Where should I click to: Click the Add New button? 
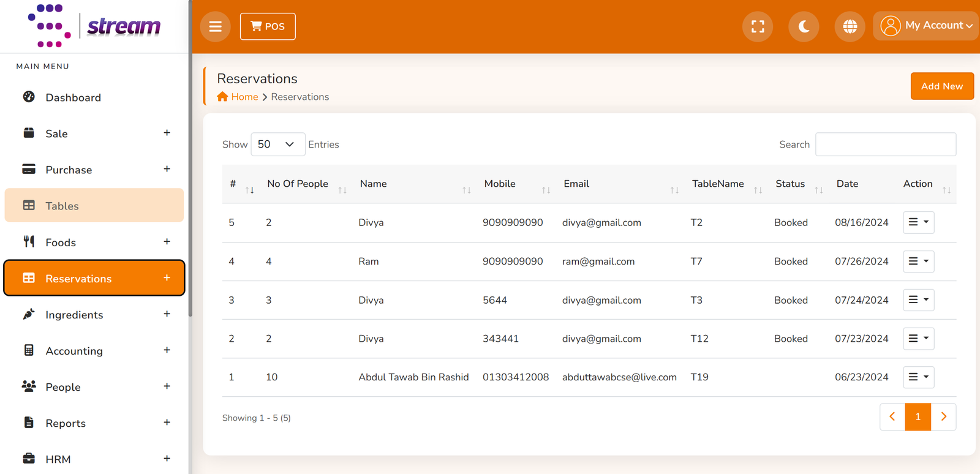coord(942,86)
